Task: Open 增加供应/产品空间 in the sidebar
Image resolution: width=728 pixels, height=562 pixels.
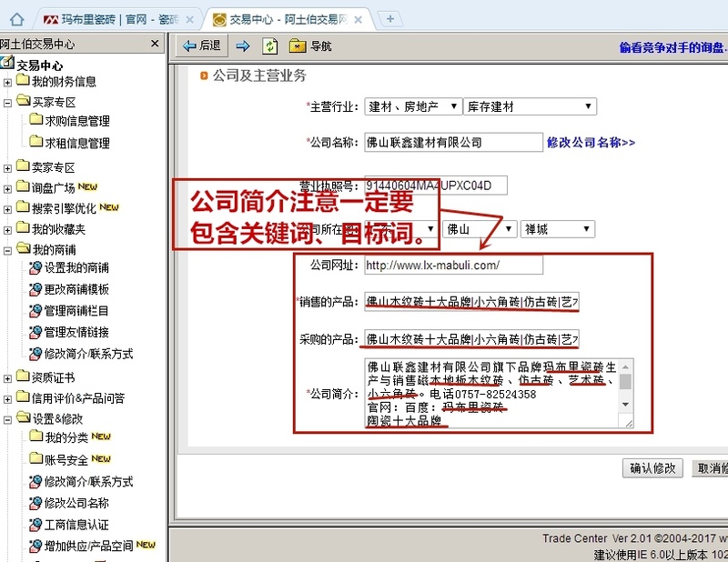Action: tap(88, 546)
